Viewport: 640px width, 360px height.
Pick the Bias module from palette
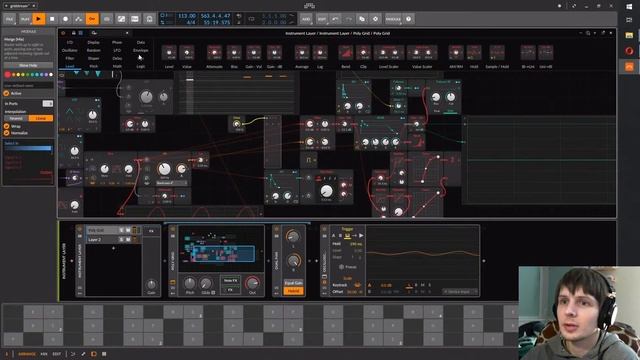234,56
